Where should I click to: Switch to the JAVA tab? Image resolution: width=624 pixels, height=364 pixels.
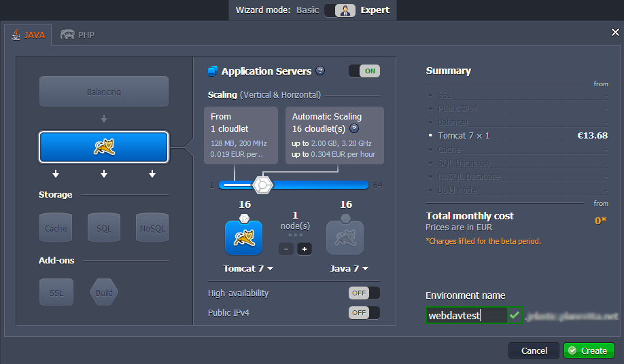[28, 35]
